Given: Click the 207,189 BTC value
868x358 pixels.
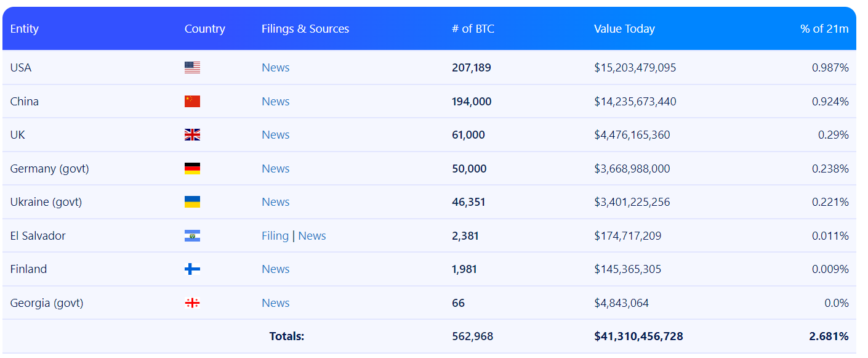Looking at the screenshot, I should 472,68.
